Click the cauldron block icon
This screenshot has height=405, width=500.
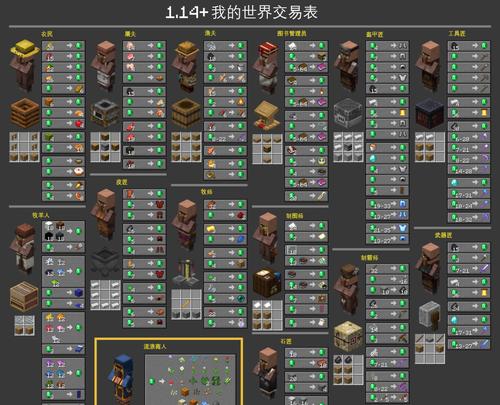(105, 260)
